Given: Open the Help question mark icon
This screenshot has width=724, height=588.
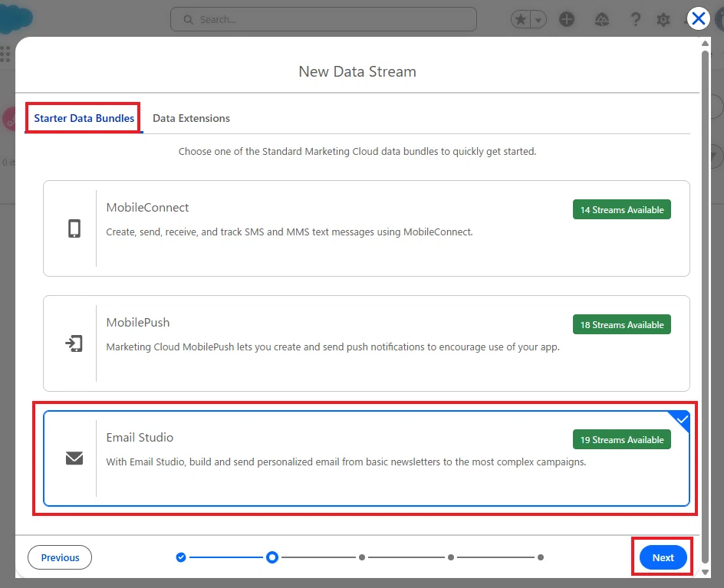Looking at the screenshot, I should 635,19.
